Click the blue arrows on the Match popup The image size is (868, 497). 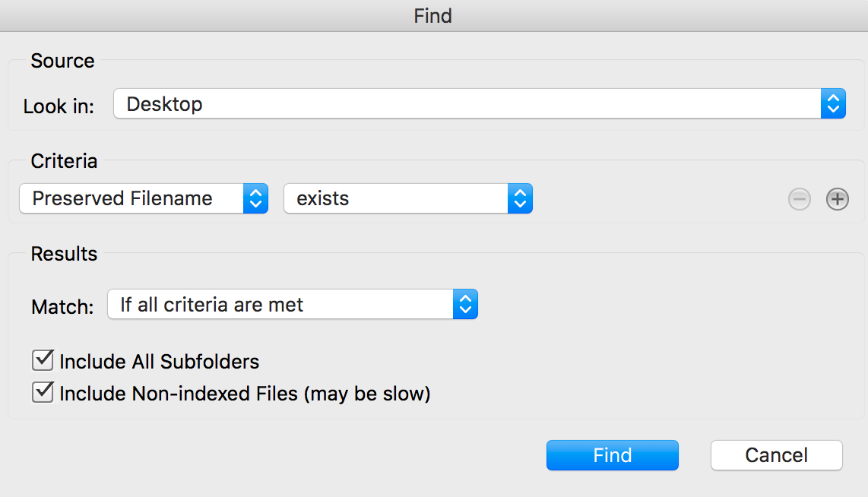(x=465, y=305)
